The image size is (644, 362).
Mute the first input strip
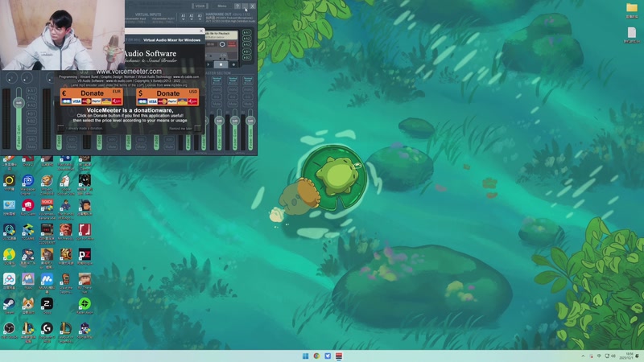[x=31, y=146]
